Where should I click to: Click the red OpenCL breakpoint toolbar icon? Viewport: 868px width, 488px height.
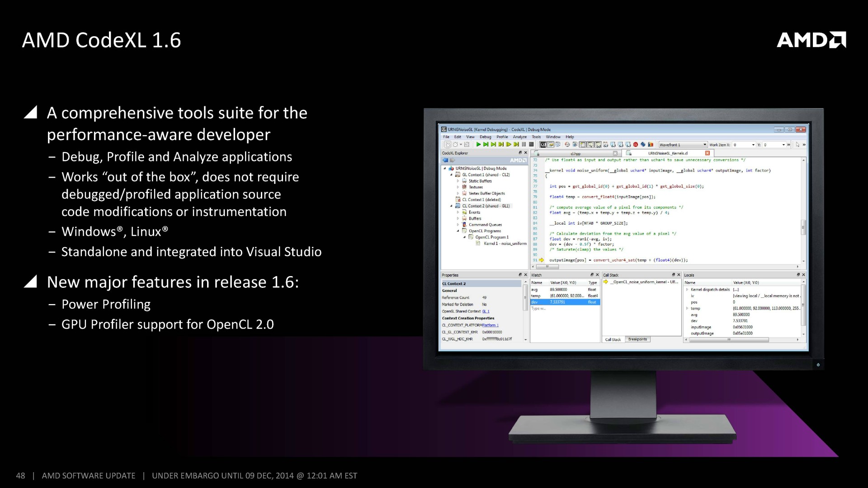[635, 145]
